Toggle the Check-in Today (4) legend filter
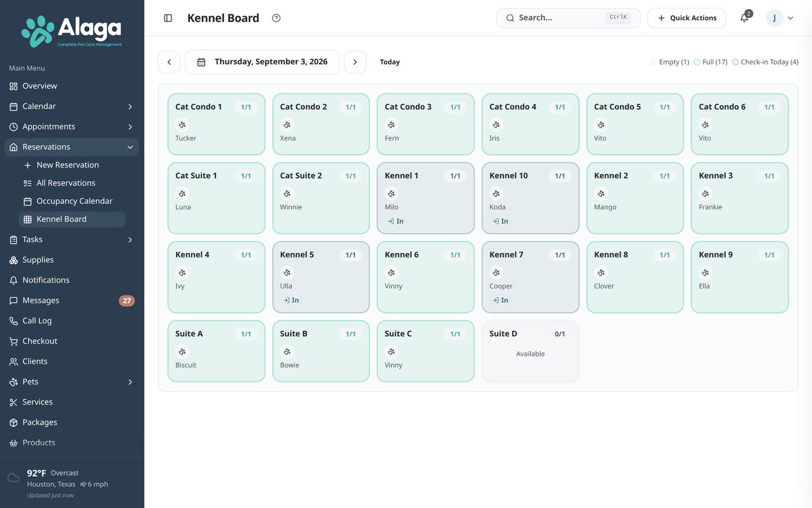Screen dimensions: 812x508 (x=765, y=62)
